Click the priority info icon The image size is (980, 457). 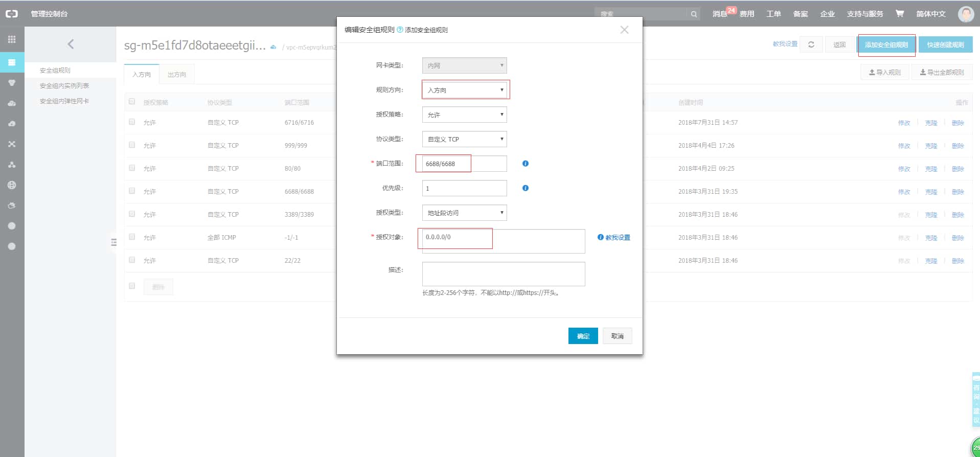tap(525, 188)
